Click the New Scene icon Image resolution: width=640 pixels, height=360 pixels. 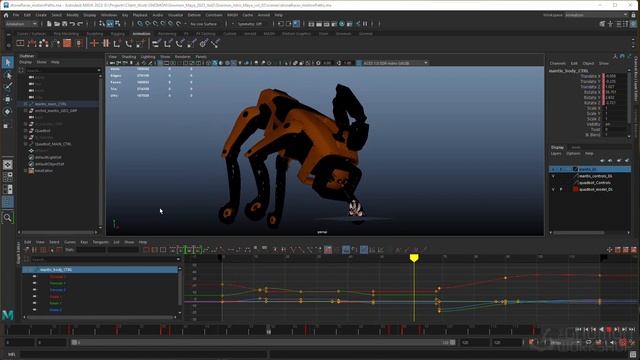click(x=49, y=24)
